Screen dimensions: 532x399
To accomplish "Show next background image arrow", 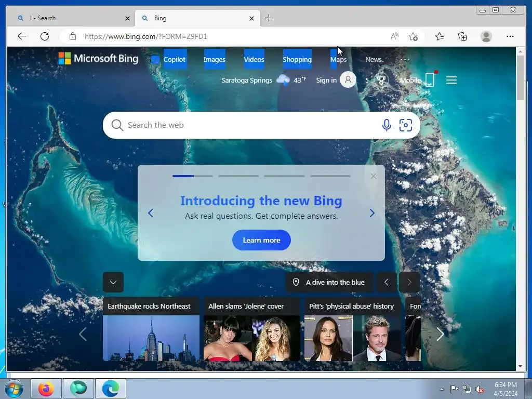I will click(409, 282).
